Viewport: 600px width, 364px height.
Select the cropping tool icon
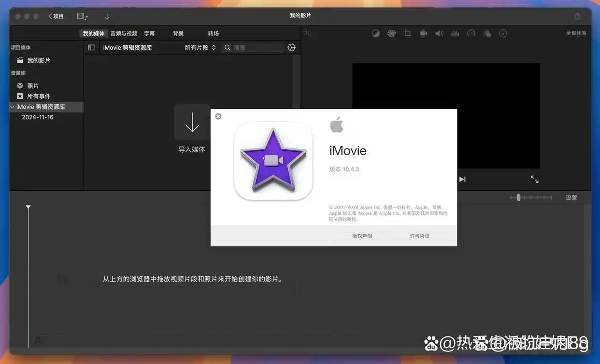point(408,33)
